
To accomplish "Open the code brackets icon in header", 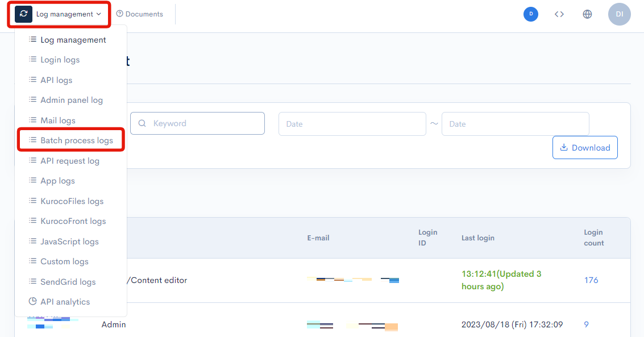I will click(x=559, y=14).
